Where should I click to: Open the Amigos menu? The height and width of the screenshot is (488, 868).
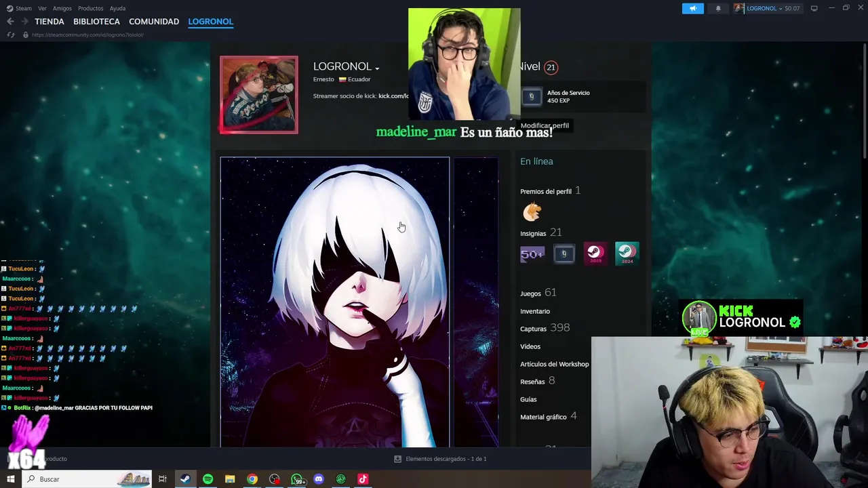tap(62, 8)
